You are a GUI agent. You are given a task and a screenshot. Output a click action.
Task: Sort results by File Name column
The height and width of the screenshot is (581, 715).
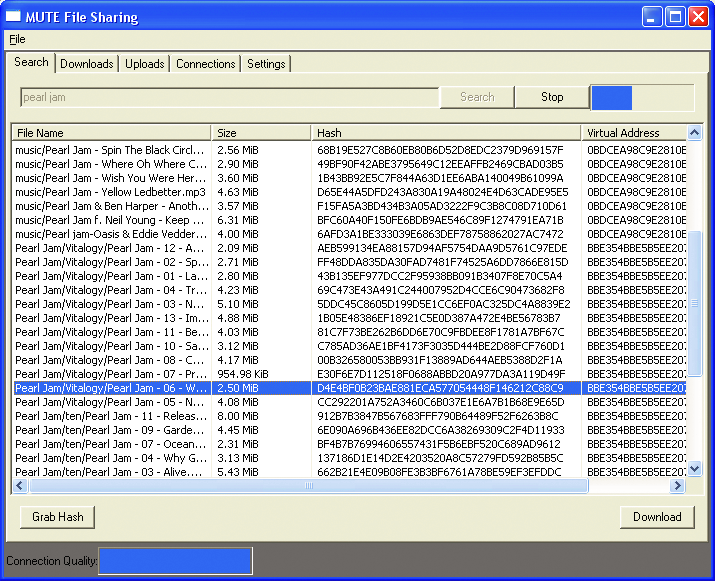(111, 133)
